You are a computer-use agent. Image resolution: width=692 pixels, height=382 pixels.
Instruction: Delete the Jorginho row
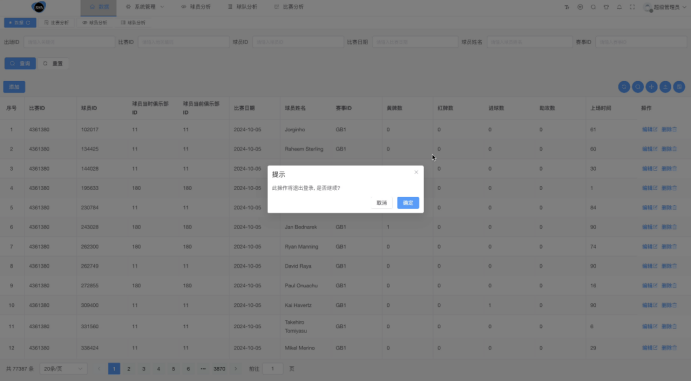(x=669, y=130)
